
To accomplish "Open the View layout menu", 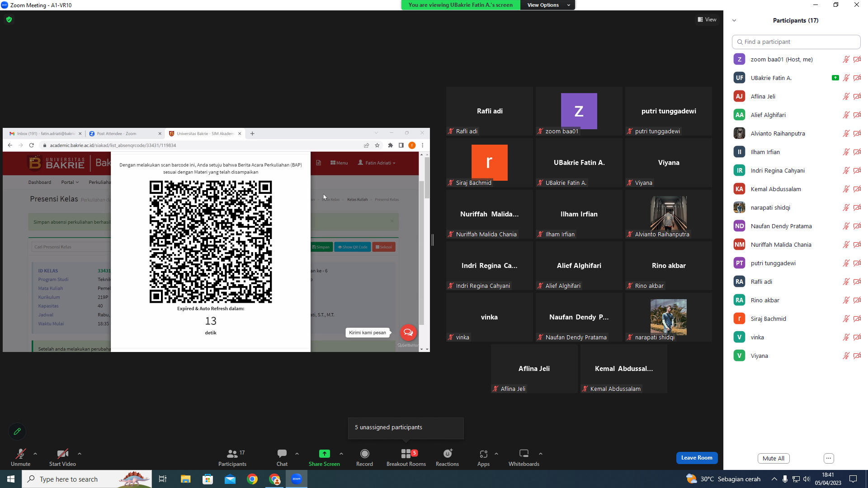I will [707, 19].
